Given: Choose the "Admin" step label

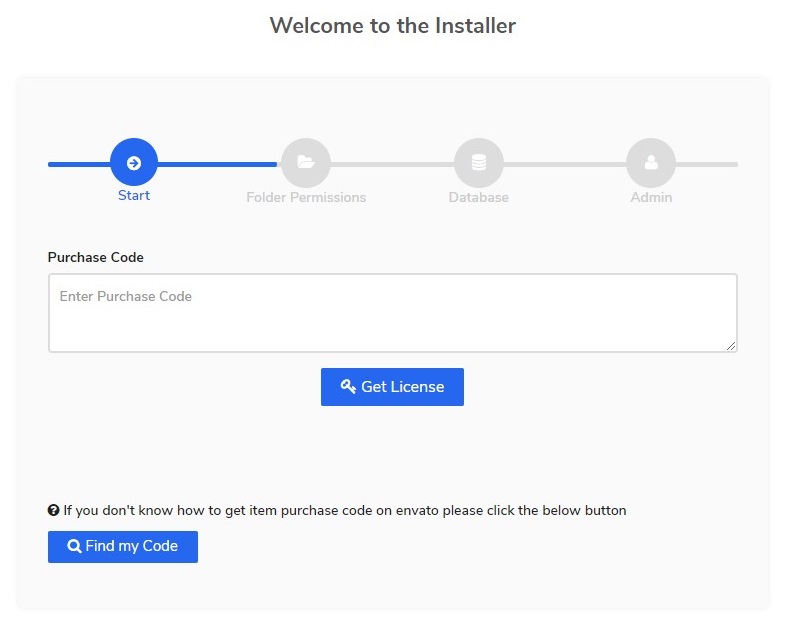Looking at the screenshot, I should [651, 198].
